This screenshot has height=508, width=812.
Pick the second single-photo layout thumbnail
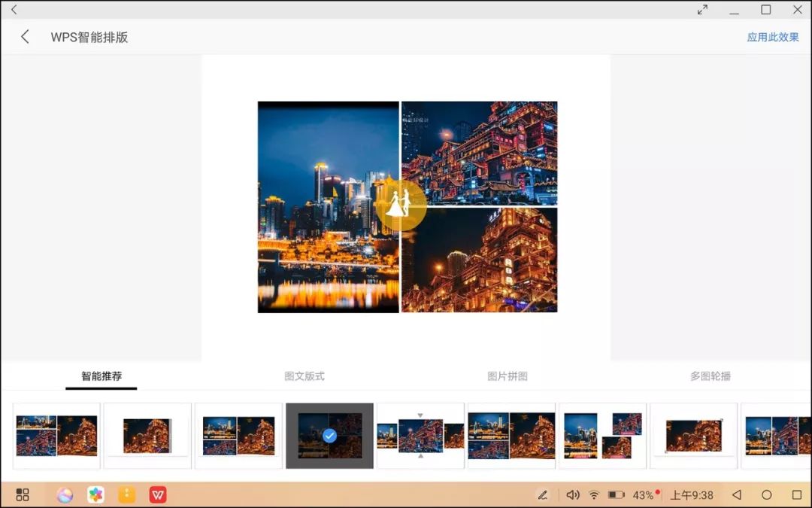tap(147, 436)
